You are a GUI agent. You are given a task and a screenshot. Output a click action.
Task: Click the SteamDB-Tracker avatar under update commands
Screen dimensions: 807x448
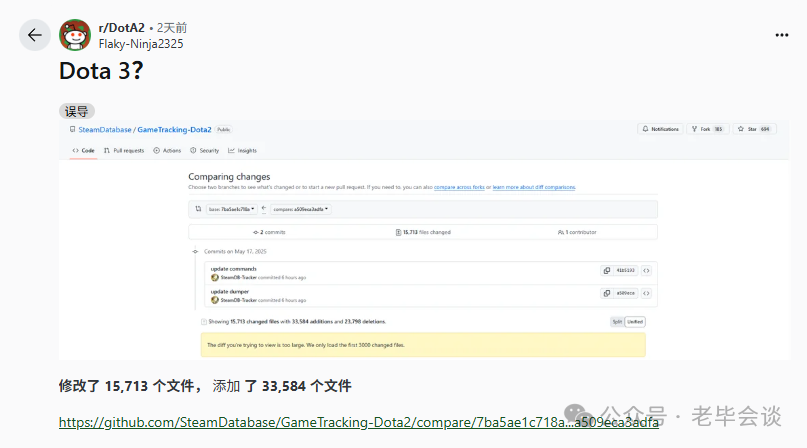tap(215, 278)
